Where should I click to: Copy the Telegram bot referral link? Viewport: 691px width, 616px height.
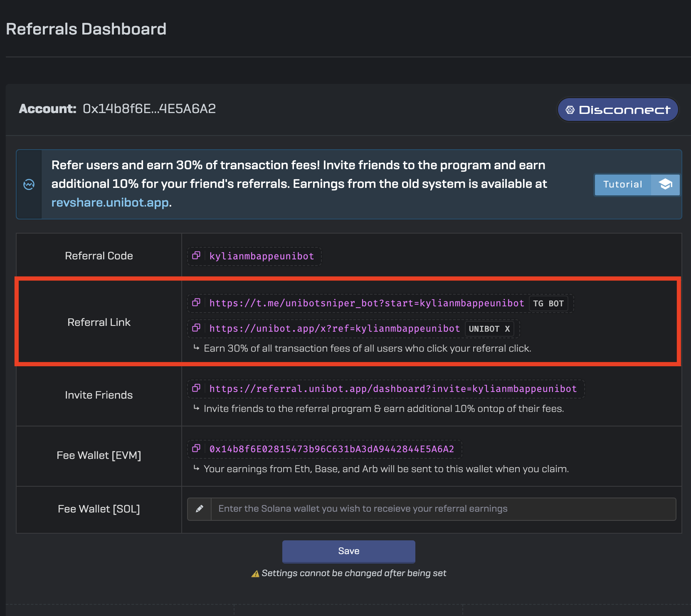(196, 303)
